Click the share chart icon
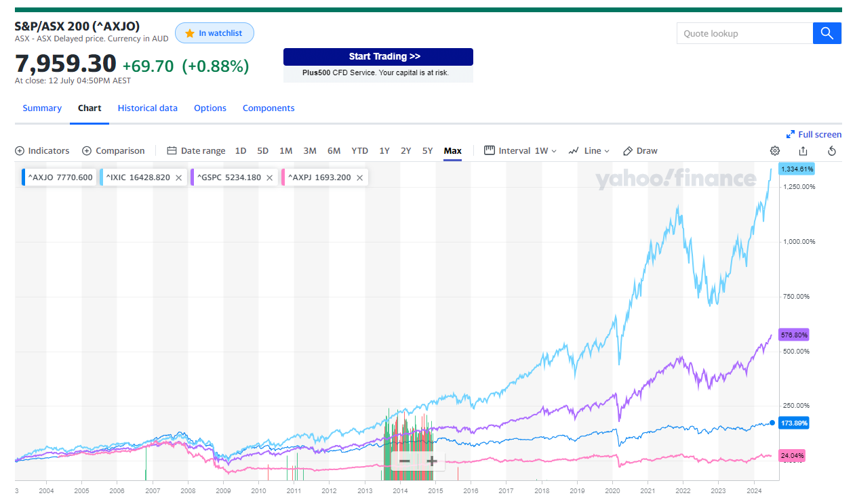855x504 pixels. (803, 151)
